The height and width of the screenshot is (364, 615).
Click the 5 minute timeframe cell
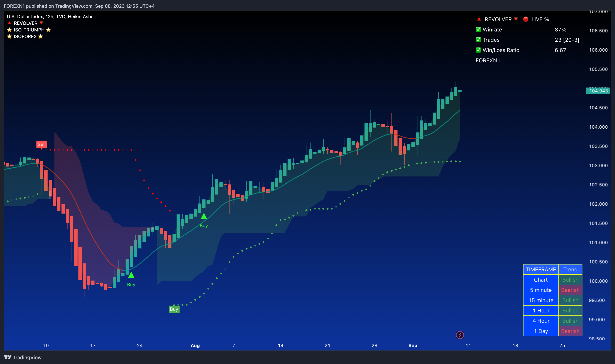(541, 290)
